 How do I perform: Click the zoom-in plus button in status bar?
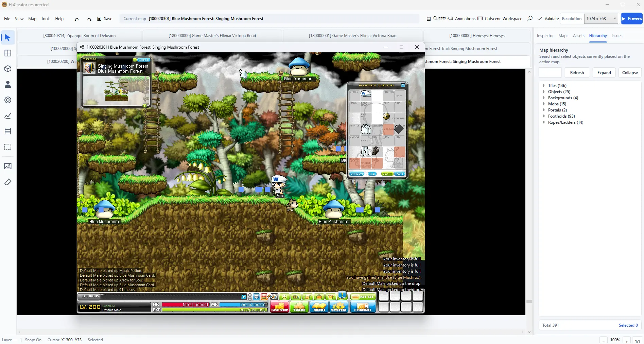click(x=626, y=341)
